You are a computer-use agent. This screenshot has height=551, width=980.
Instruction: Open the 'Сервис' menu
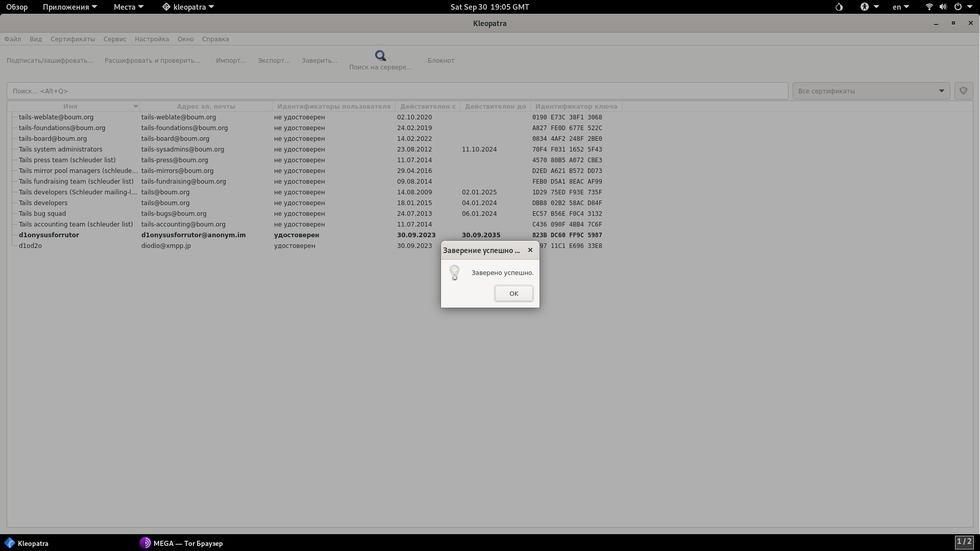114,39
